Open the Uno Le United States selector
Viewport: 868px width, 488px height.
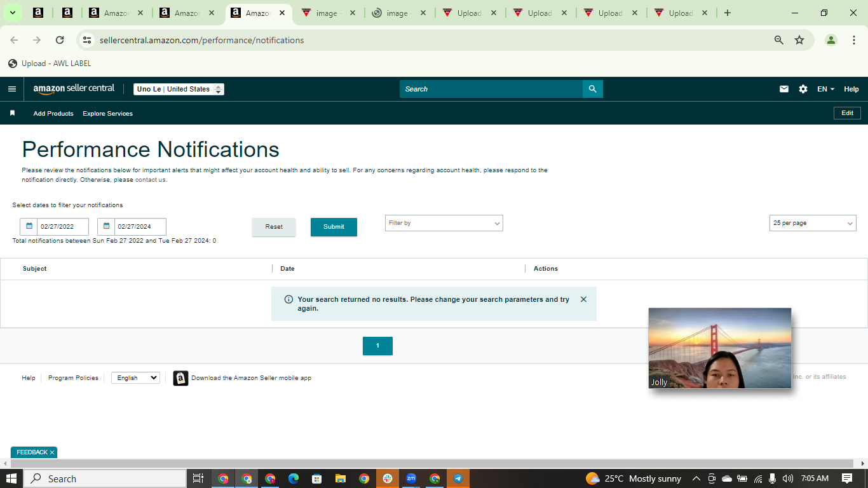coord(179,89)
